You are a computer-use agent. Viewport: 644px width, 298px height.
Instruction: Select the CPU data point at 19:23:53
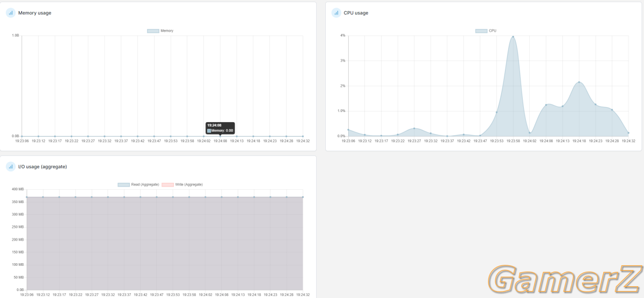tap(496, 112)
